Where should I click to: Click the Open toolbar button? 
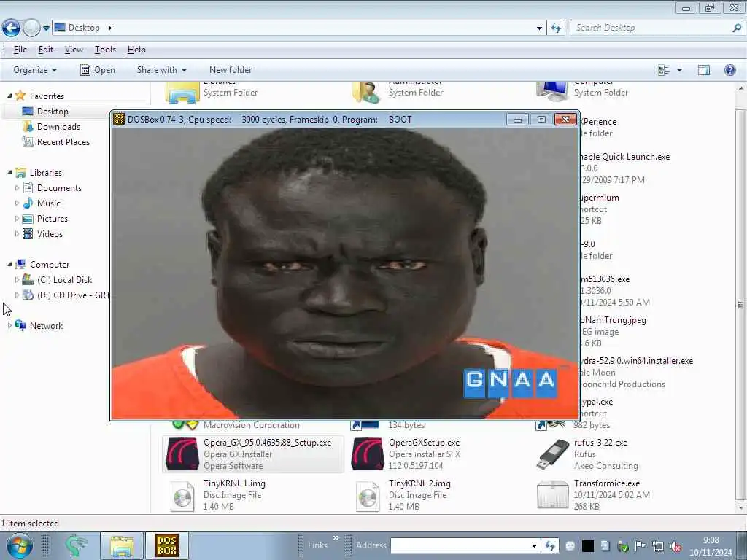pos(98,70)
